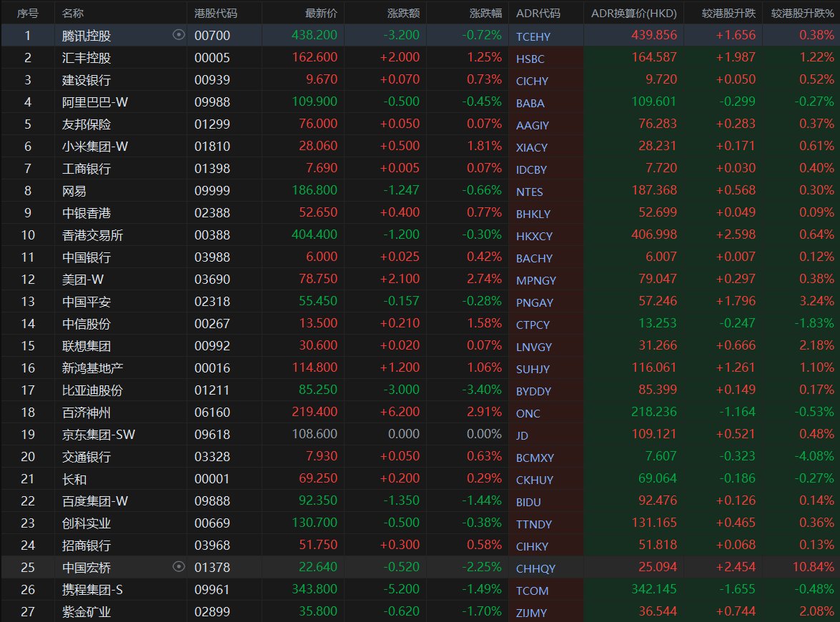Select the 比亚迪股份 stock name
The image size is (840, 622).
pyautogui.click(x=93, y=390)
